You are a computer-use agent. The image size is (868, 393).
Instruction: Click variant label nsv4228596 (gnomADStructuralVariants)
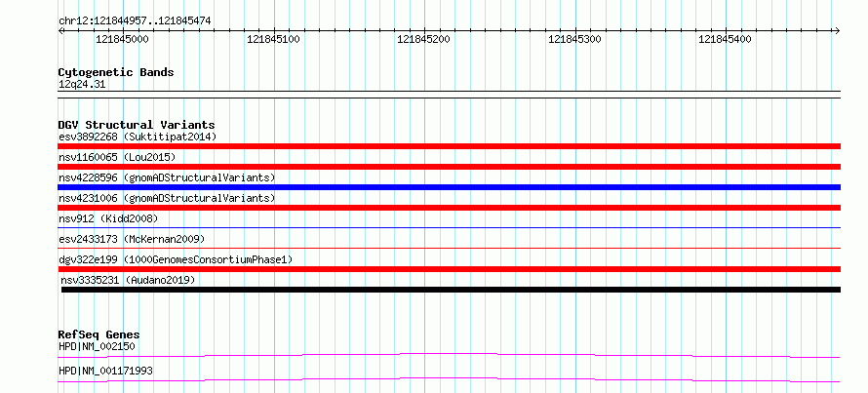pyautogui.click(x=167, y=177)
